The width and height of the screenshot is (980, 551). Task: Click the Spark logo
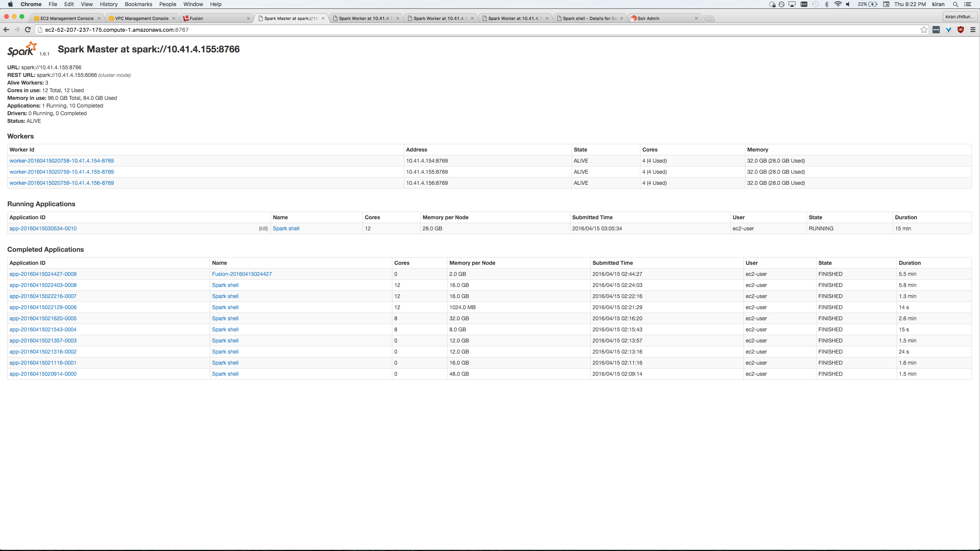[22, 49]
